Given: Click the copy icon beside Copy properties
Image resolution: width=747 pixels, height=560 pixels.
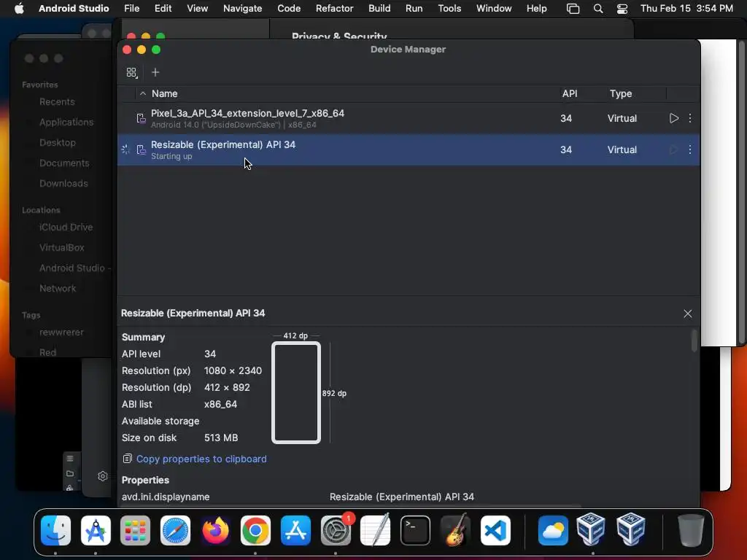Looking at the screenshot, I should point(127,459).
